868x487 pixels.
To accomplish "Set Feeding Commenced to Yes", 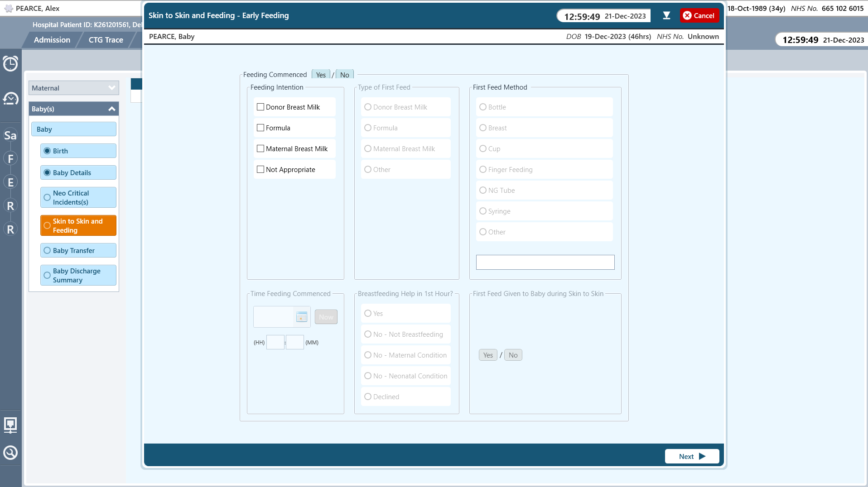I will point(321,75).
